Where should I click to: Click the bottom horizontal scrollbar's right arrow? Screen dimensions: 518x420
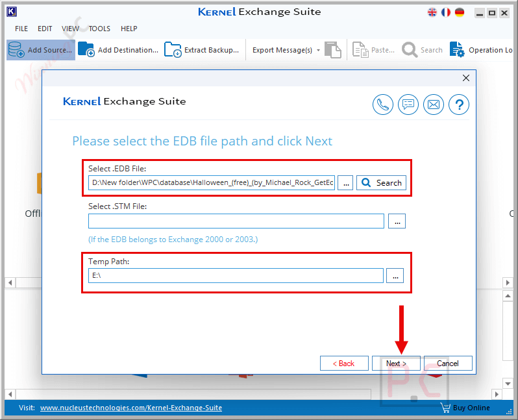click(496, 394)
